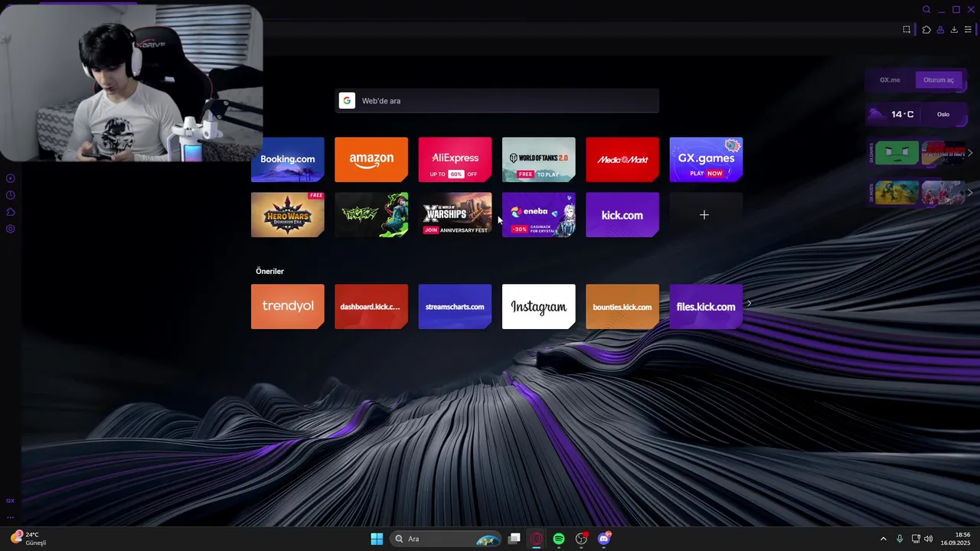Open the green angry face GX game

[x=897, y=153]
